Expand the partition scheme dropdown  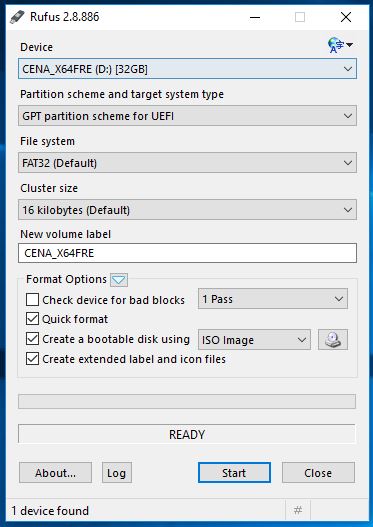point(187,116)
